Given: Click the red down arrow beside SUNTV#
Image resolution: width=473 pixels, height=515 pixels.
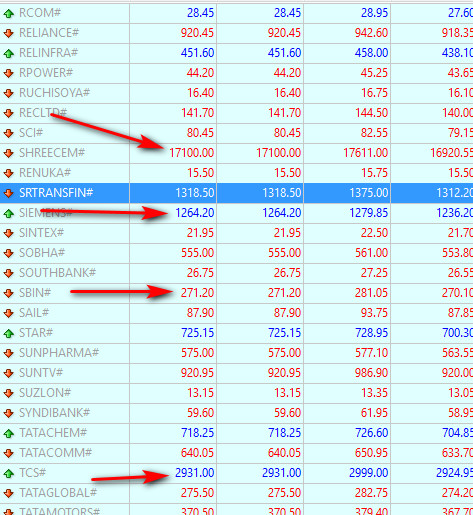Looking at the screenshot, I should [9, 373].
